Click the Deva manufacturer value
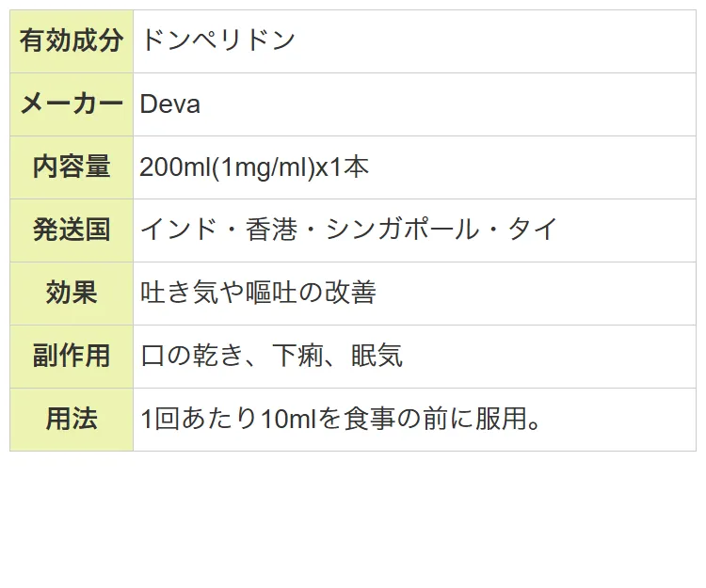The image size is (706, 588). pyautogui.click(x=169, y=104)
